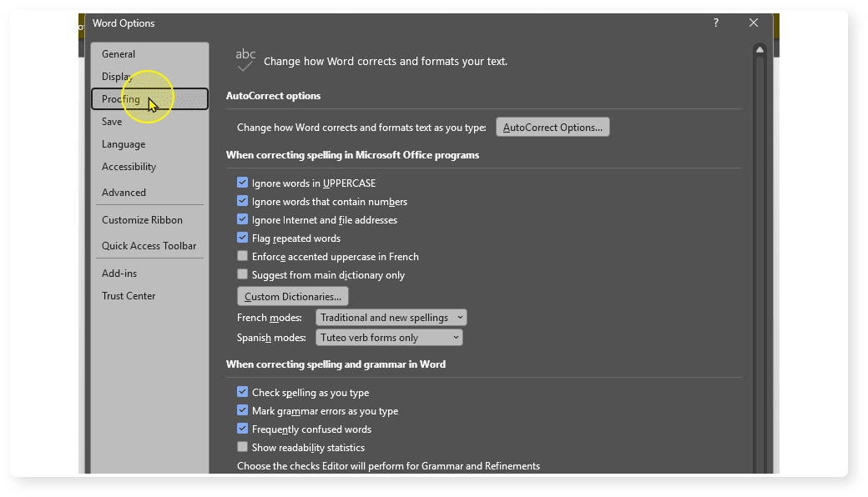Open the Spanish modes dropdown
Screen dimensions: 868x497
coord(389,337)
